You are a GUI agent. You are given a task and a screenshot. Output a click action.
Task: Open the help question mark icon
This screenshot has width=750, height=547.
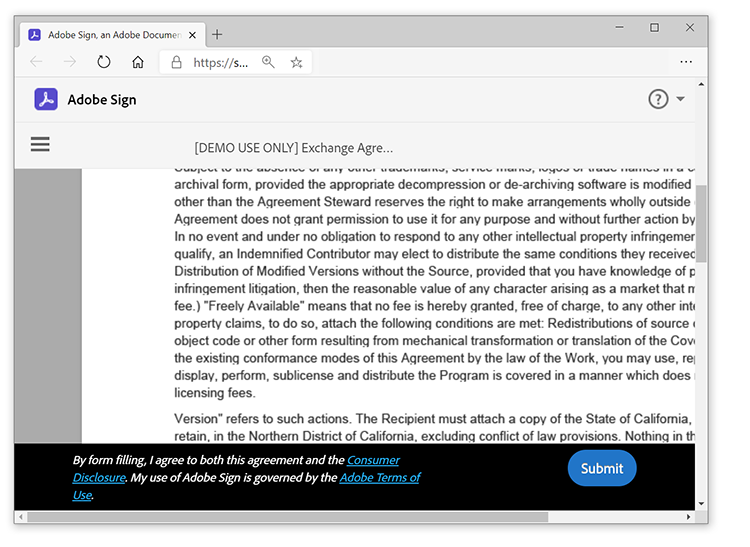coord(658,99)
